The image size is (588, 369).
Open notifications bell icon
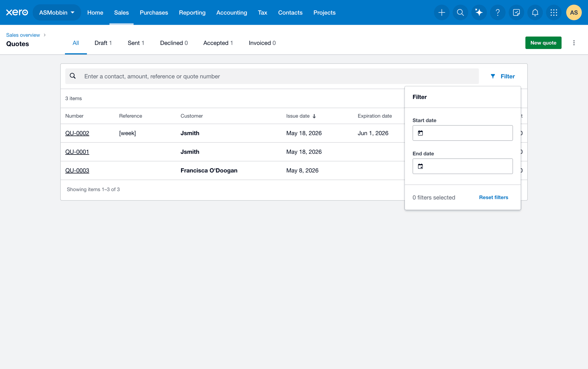pyautogui.click(x=535, y=13)
